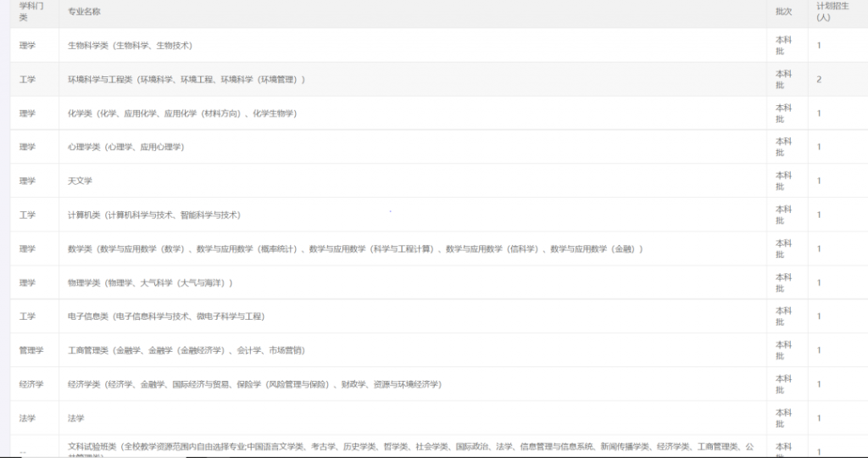
Task: Click enrollment count 1 for 数学类
Action: (x=819, y=249)
